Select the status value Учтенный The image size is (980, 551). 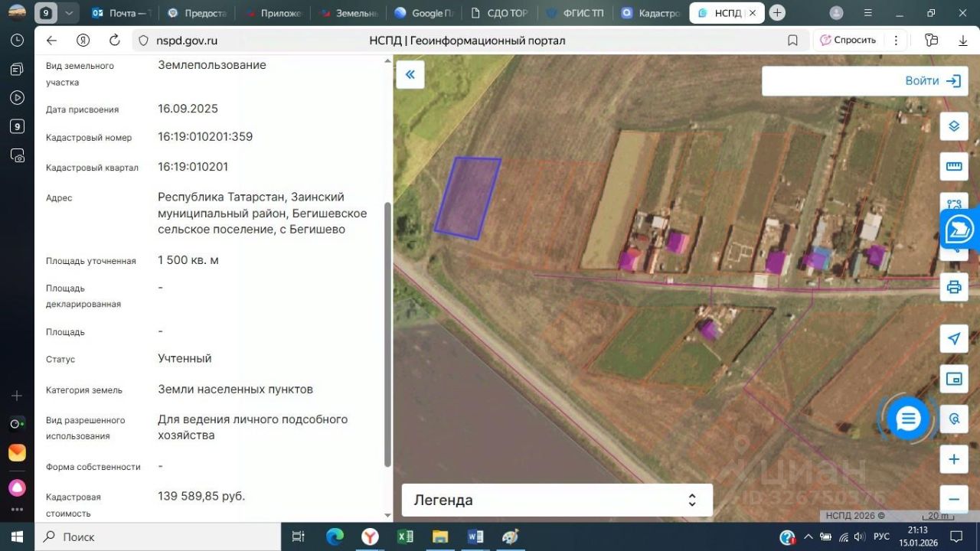(x=185, y=358)
